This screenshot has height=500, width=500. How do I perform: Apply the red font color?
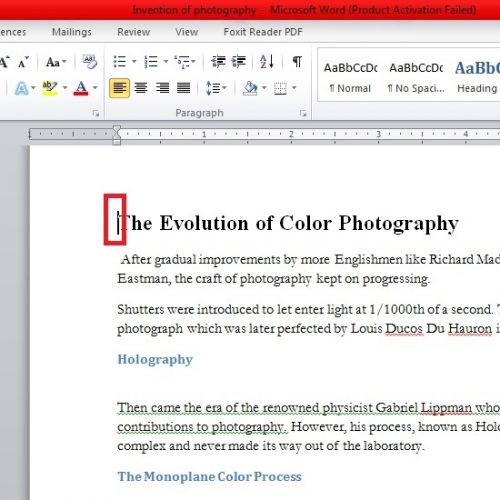point(81,88)
